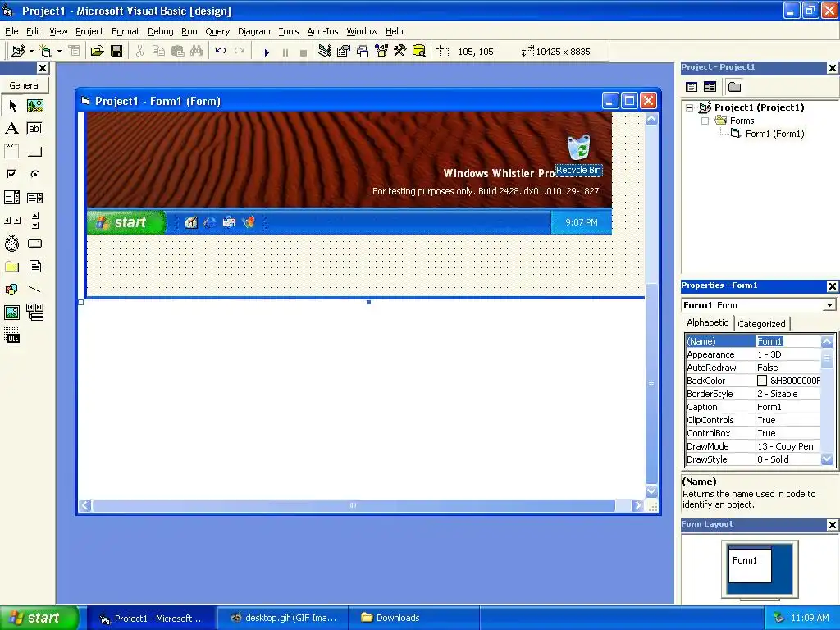Viewport: 840px width, 630px height.
Task: Select the FileListBox control tool
Action: pyautogui.click(x=34, y=267)
